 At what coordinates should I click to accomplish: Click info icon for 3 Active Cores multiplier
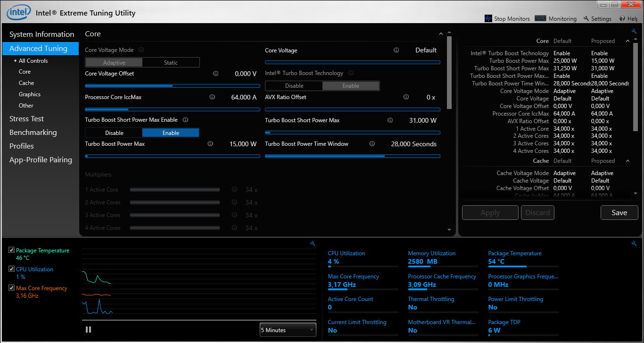[x=234, y=215]
